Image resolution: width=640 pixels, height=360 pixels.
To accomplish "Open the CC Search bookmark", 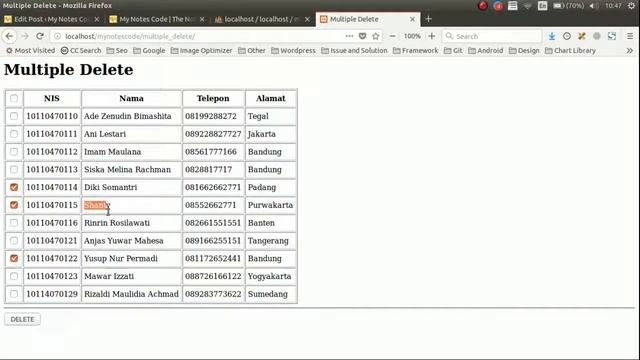I will point(81,51).
